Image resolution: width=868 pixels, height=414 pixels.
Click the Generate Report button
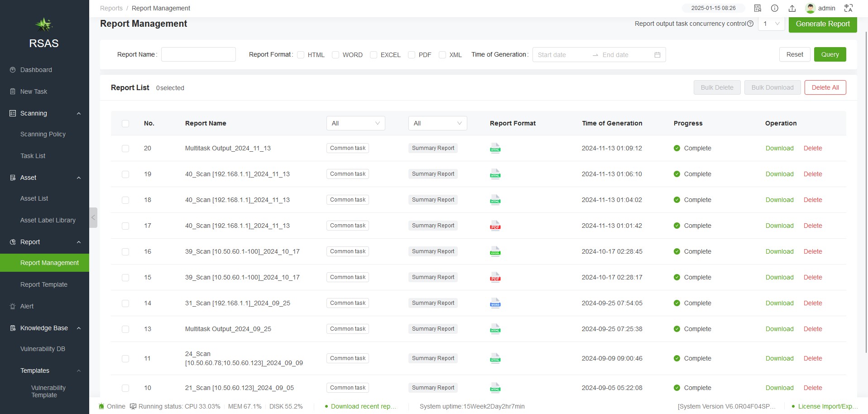(822, 24)
